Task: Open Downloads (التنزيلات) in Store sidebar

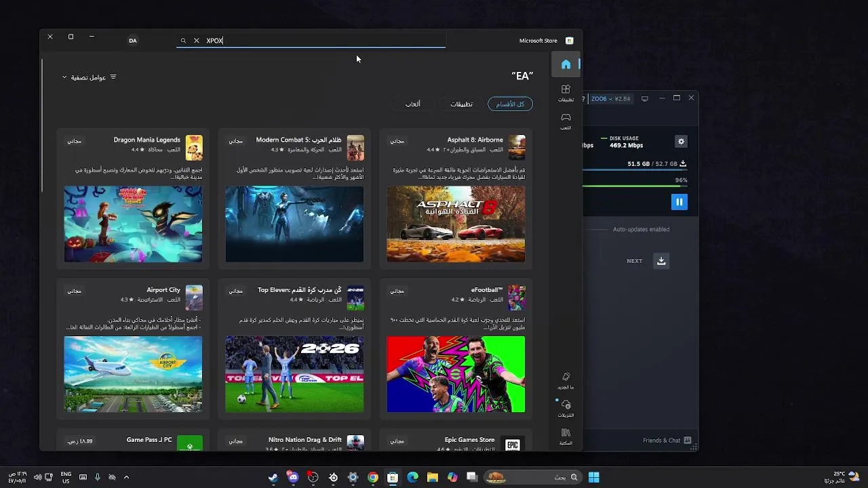Action: (x=566, y=409)
